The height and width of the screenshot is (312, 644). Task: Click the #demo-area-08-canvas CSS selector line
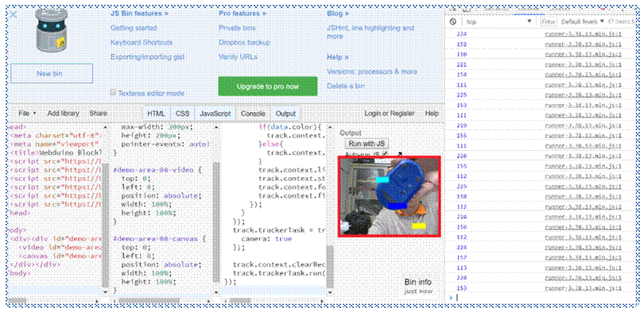coord(159,239)
